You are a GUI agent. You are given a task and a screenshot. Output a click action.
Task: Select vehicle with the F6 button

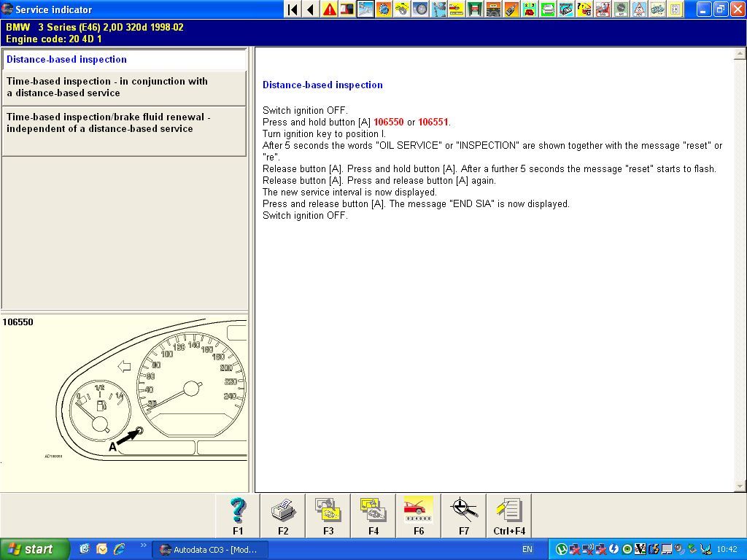(419, 516)
